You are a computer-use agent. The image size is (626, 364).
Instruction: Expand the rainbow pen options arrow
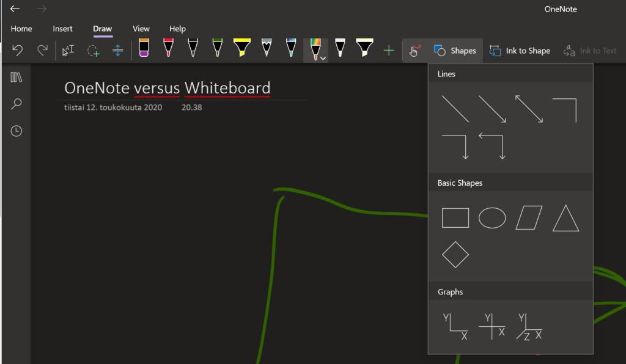(323, 57)
